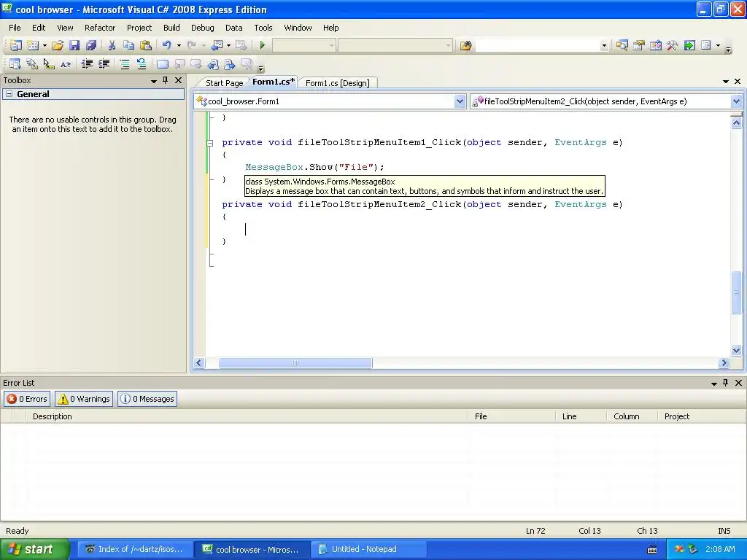
Task: Uncomment the selected lines icon
Action: [142, 64]
